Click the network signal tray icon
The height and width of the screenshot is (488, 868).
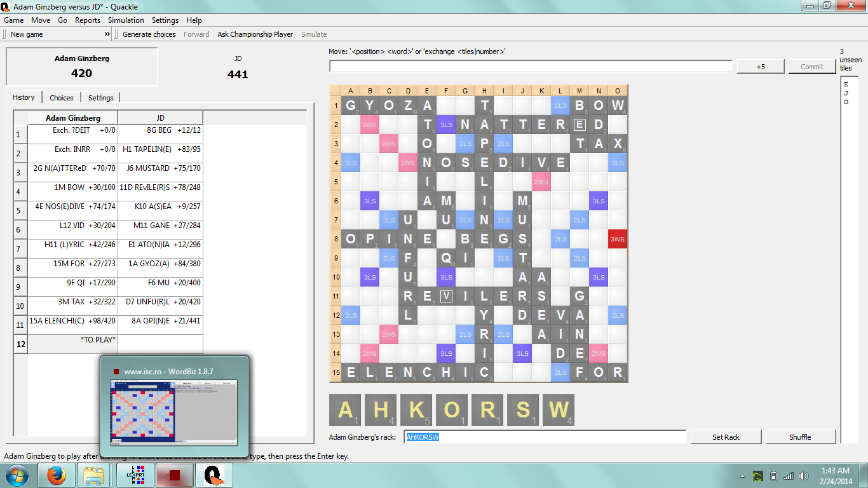pyautogui.click(x=789, y=476)
